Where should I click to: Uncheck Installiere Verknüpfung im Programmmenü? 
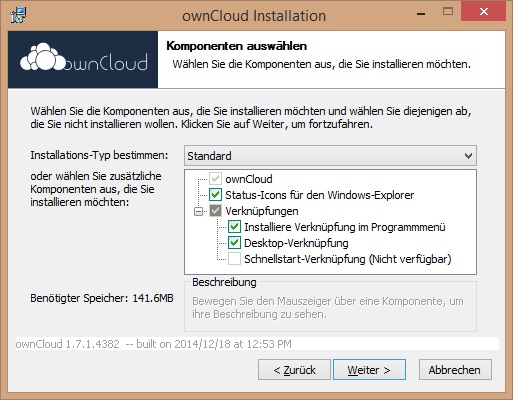pos(234,227)
